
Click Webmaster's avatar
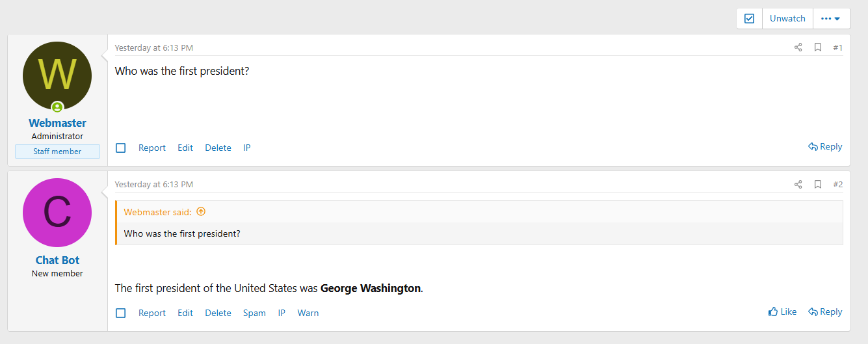point(57,75)
